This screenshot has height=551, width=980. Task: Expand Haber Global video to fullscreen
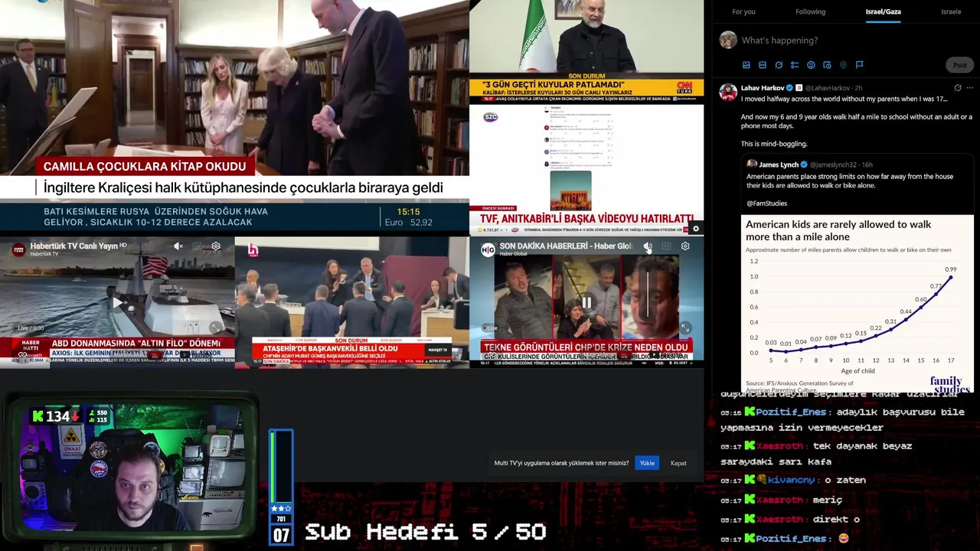pyautogui.click(x=685, y=328)
